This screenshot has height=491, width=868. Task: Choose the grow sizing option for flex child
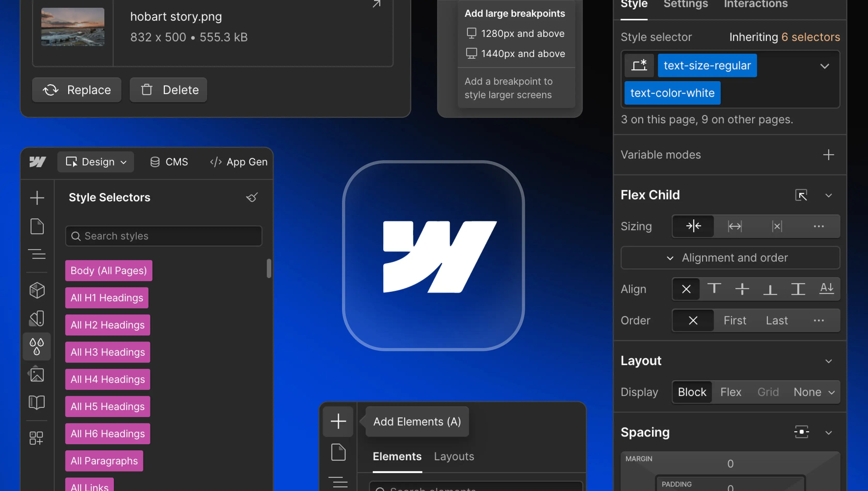[x=734, y=226]
